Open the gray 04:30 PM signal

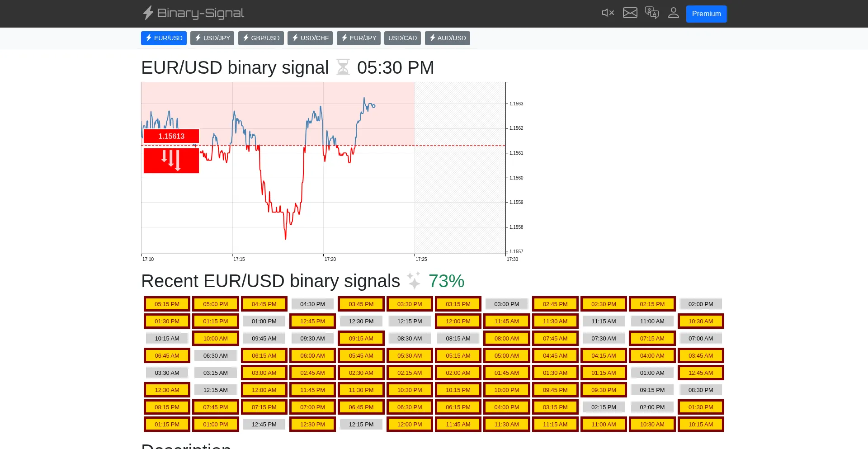[x=312, y=304]
